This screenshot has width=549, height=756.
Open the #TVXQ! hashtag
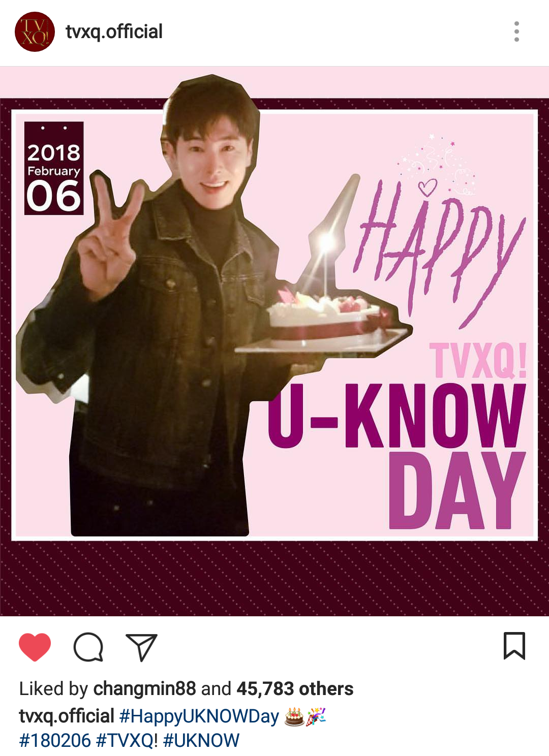pos(127,740)
